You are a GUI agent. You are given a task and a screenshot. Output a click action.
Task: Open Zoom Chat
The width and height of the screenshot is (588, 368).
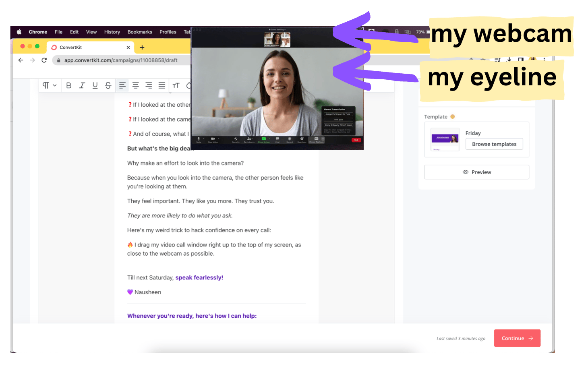coord(277,140)
